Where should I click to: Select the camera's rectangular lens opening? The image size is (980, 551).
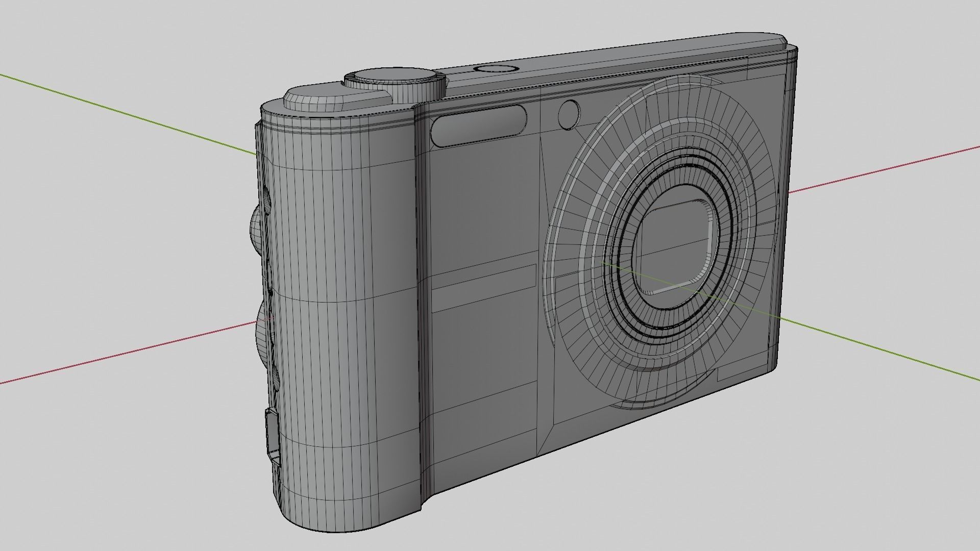676,248
